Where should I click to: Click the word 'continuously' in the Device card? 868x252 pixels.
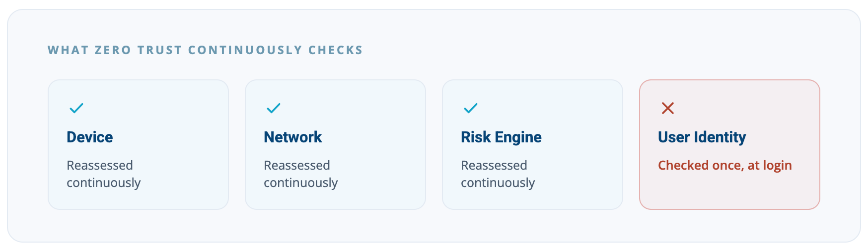[x=104, y=183]
